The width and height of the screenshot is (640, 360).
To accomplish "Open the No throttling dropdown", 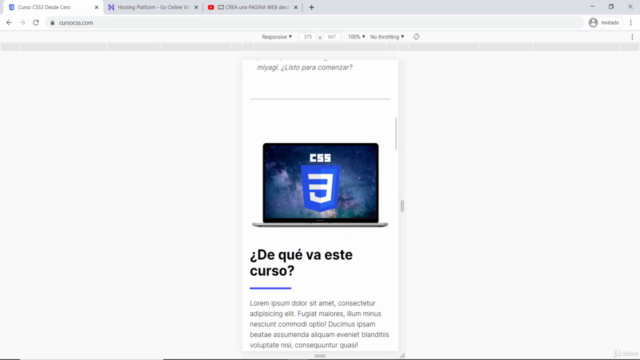I will [x=387, y=37].
